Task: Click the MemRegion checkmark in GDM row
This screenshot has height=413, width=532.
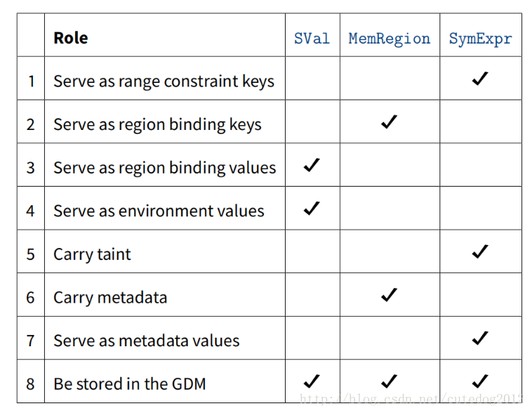Action: pos(389,381)
